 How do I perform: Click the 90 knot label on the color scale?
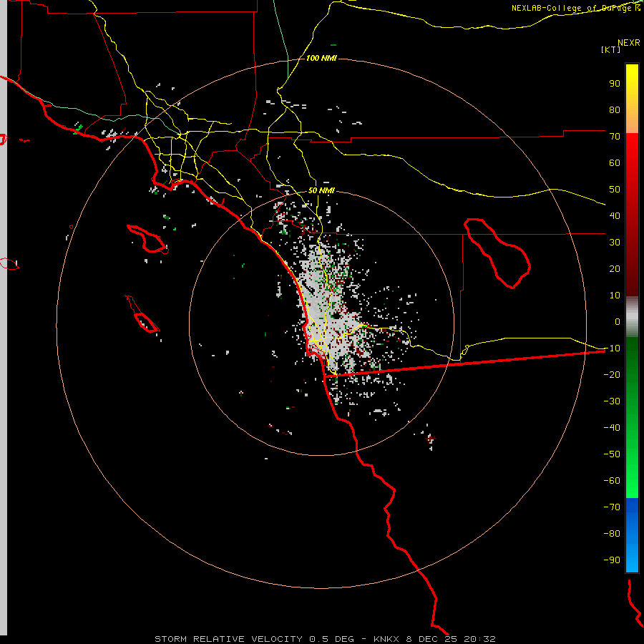tap(615, 84)
